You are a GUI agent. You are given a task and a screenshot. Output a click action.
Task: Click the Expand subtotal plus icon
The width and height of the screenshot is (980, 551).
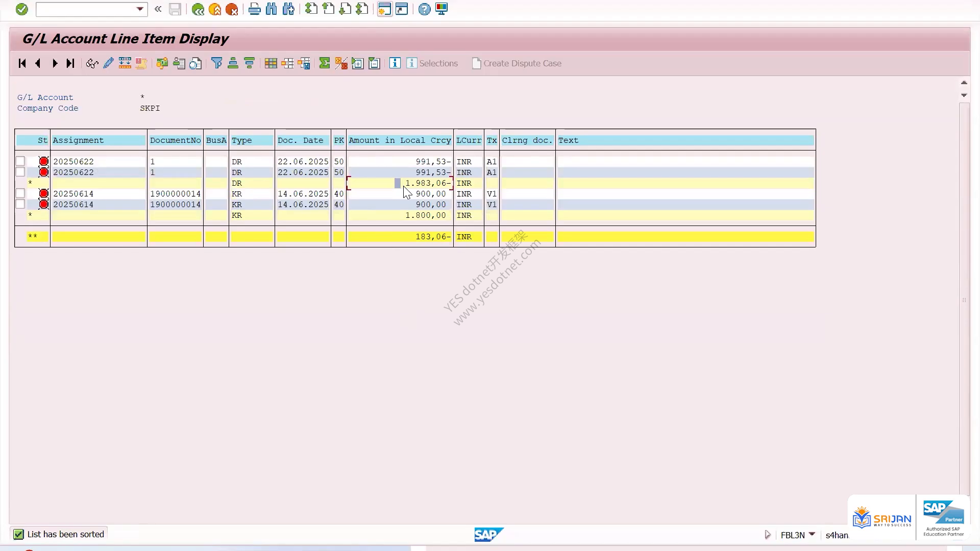(358, 63)
